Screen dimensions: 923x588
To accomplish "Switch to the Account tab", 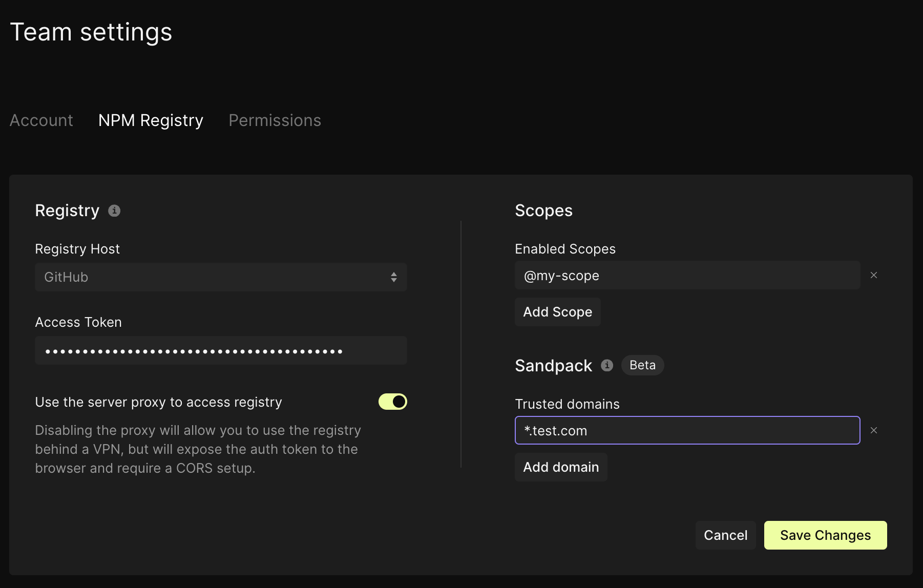I will point(41,120).
